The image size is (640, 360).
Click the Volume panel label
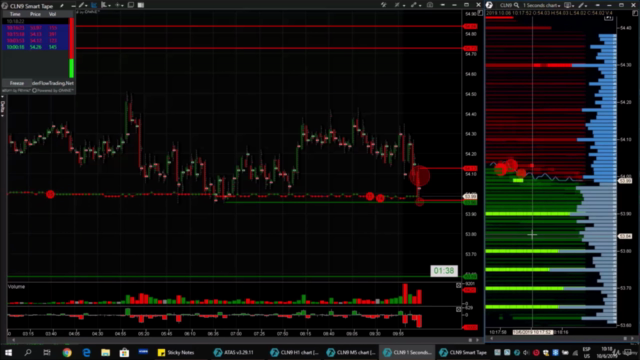(x=16, y=287)
